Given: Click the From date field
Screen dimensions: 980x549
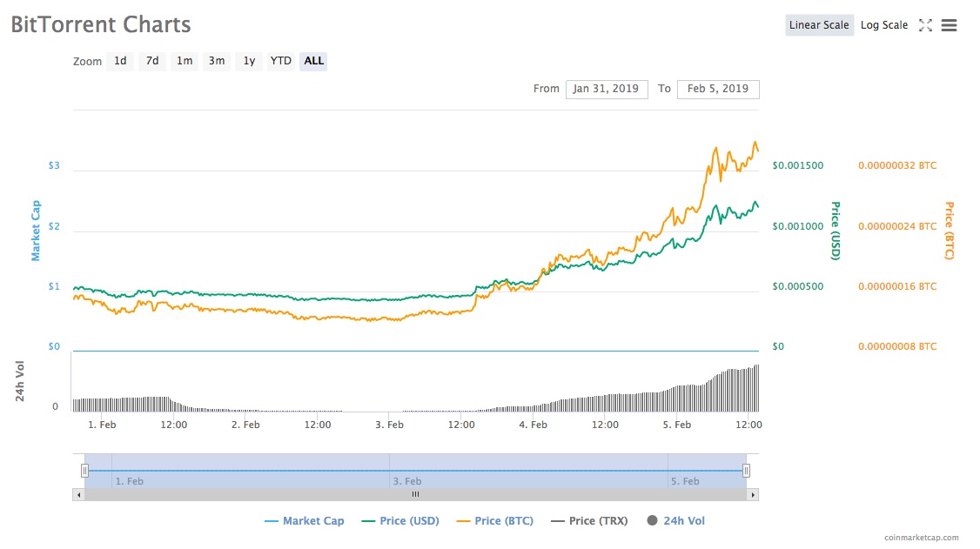Looking at the screenshot, I should [x=606, y=89].
